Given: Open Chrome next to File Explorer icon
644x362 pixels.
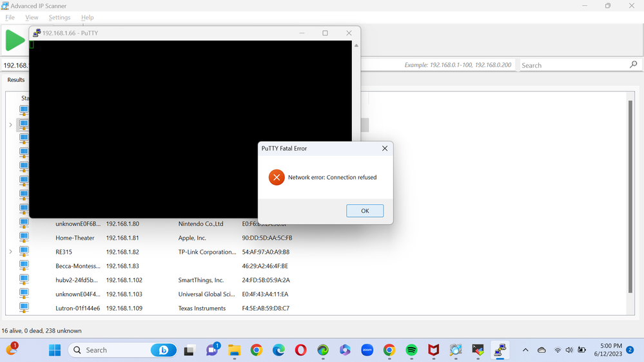Looking at the screenshot, I should [257, 350].
